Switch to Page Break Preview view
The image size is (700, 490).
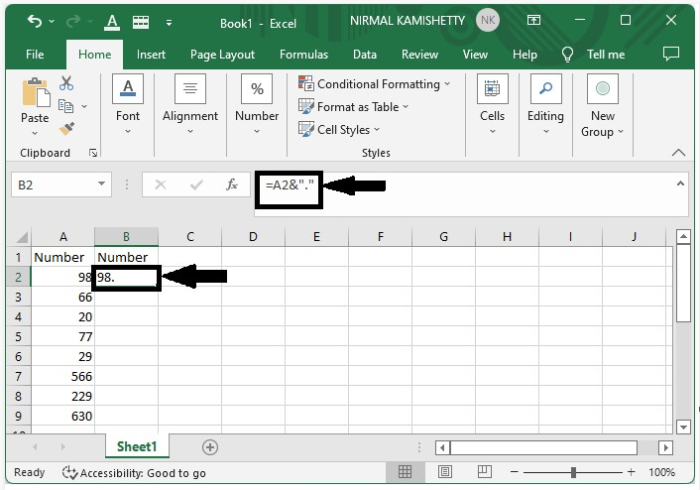(x=484, y=472)
